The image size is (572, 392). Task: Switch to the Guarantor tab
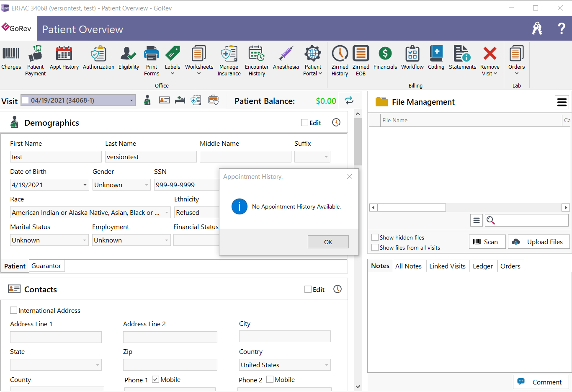[x=46, y=266]
